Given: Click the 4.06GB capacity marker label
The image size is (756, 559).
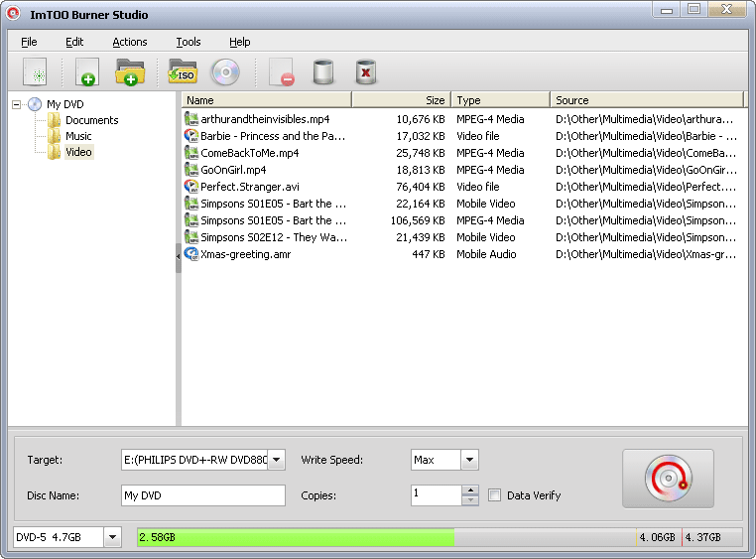Looking at the screenshot, I should click(657, 537).
